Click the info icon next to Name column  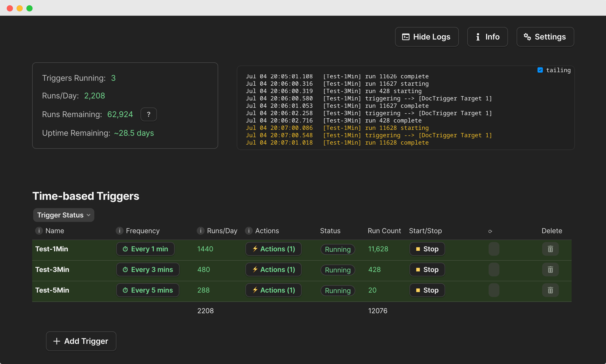point(39,231)
